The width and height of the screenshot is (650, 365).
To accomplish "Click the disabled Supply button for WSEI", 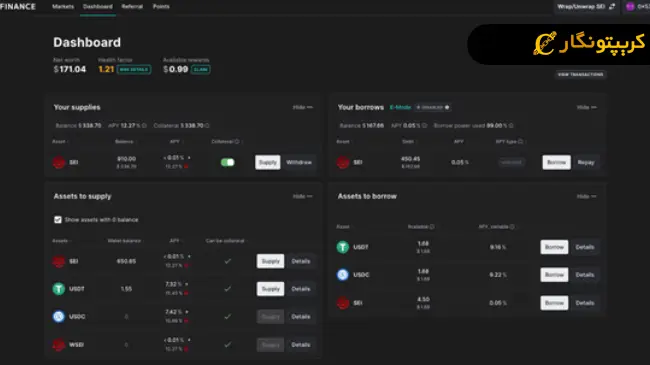I will pyautogui.click(x=270, y=345).
